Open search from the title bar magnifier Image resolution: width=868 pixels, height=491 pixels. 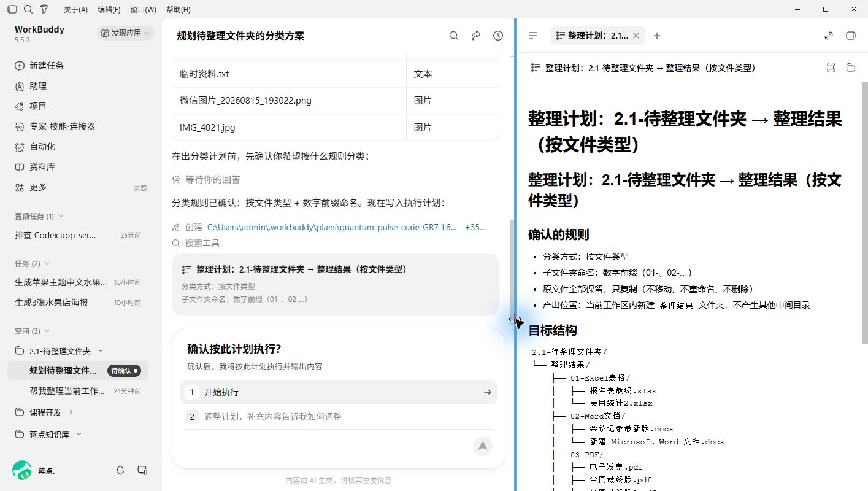pyautogui.click(x=28, y=9)
